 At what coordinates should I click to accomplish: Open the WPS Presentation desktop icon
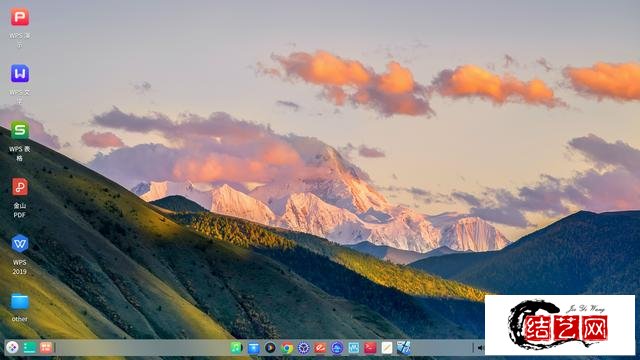[x=20, y=17]
